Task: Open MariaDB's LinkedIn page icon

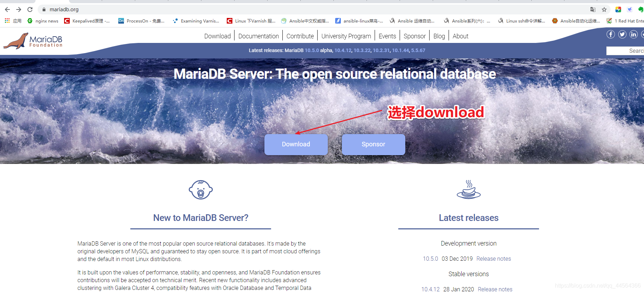Action: pos(633,34)
